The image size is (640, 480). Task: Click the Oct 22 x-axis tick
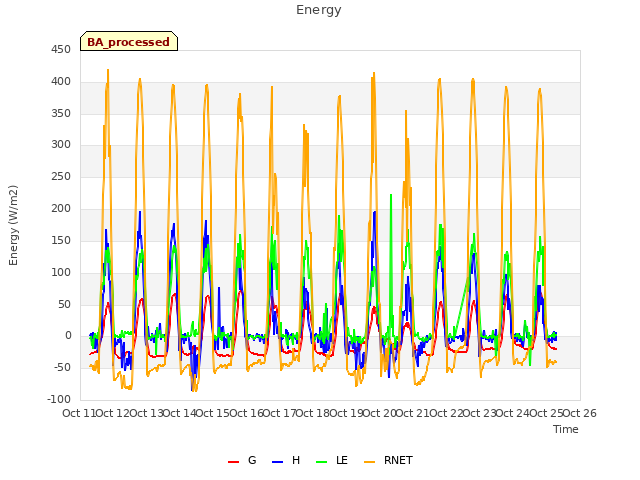pyautogui.click(x=446, y=413)
